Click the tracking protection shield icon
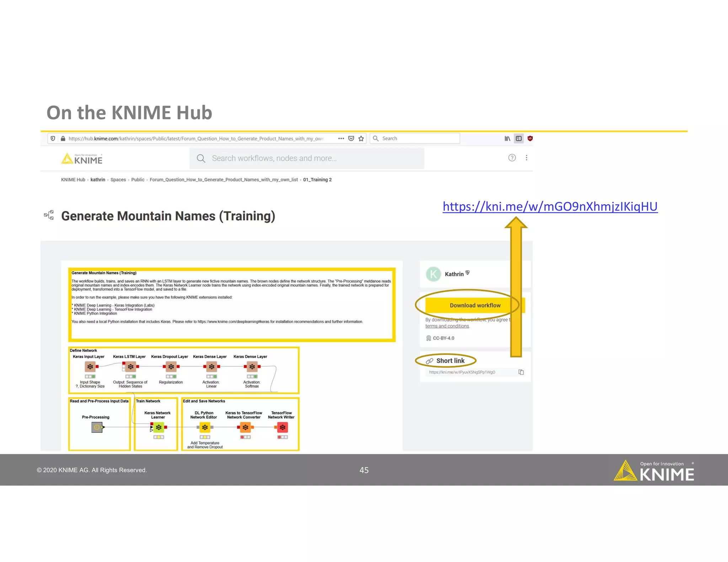Screen dimensions: 728x562 pyautogui.click(x=53, y=139)
